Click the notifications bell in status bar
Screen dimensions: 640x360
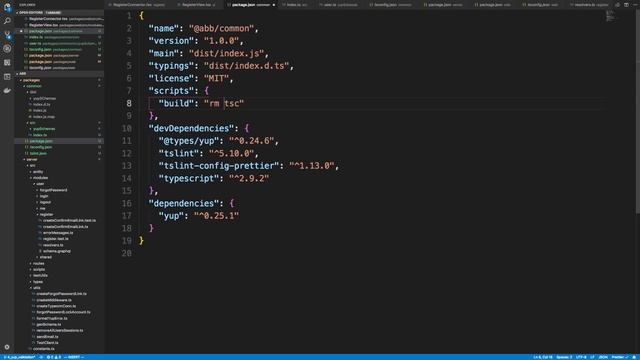pos(635,357)
